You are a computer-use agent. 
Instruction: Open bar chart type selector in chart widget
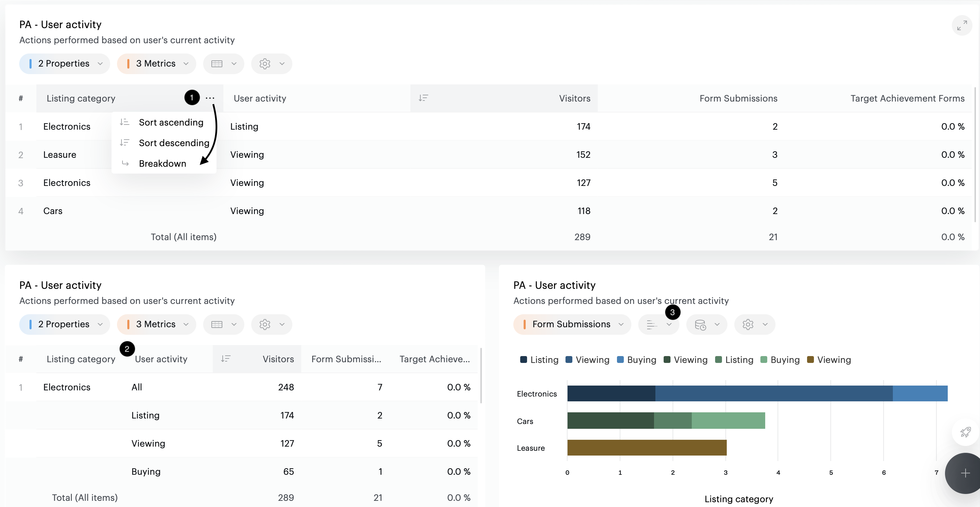[x=658, y=325]
